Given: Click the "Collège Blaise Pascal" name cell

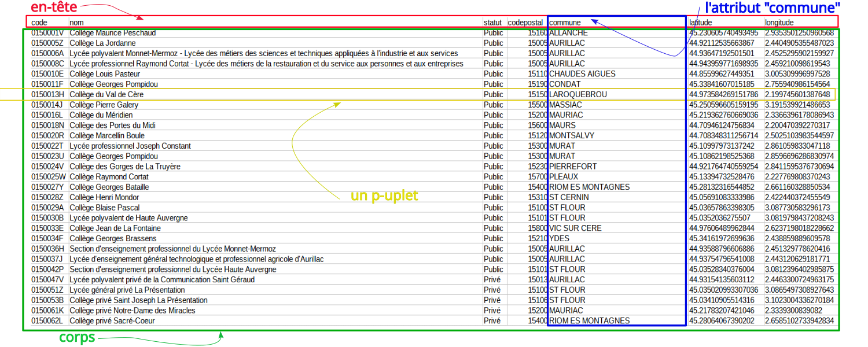Looking at the screenshot, I should [x=105, y=208].
